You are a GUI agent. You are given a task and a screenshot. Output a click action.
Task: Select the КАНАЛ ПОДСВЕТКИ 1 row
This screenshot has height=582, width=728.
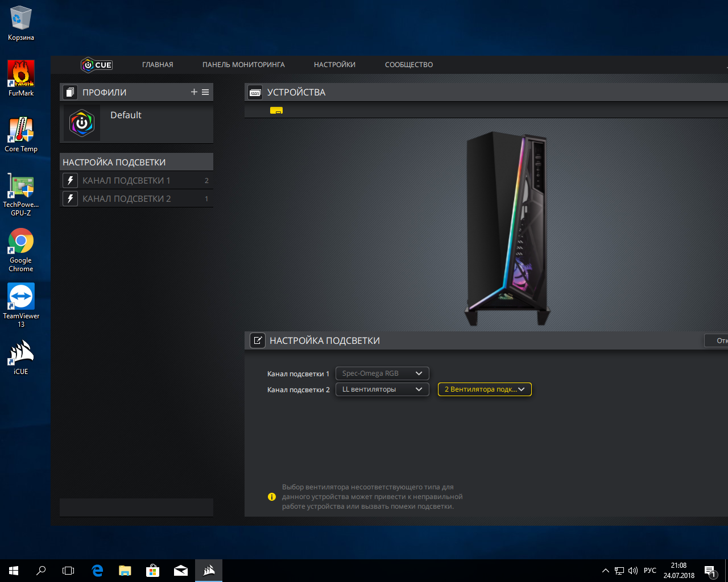click(136, 180)
